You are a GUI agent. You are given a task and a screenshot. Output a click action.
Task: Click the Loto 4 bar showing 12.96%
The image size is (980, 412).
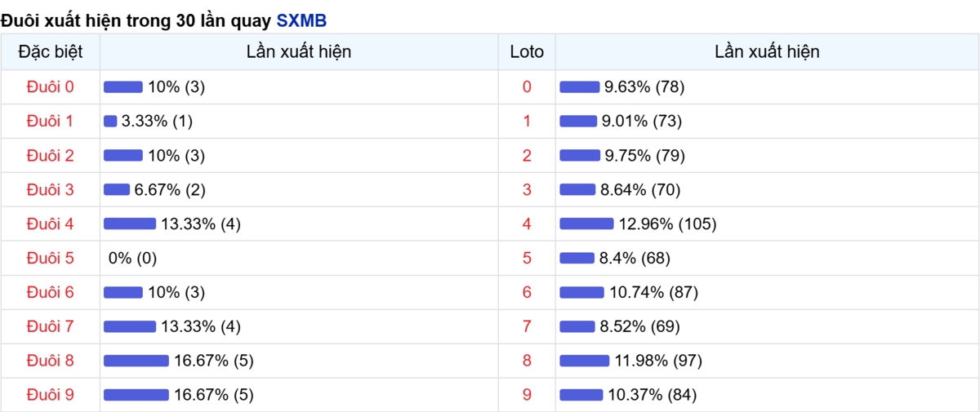586,224
